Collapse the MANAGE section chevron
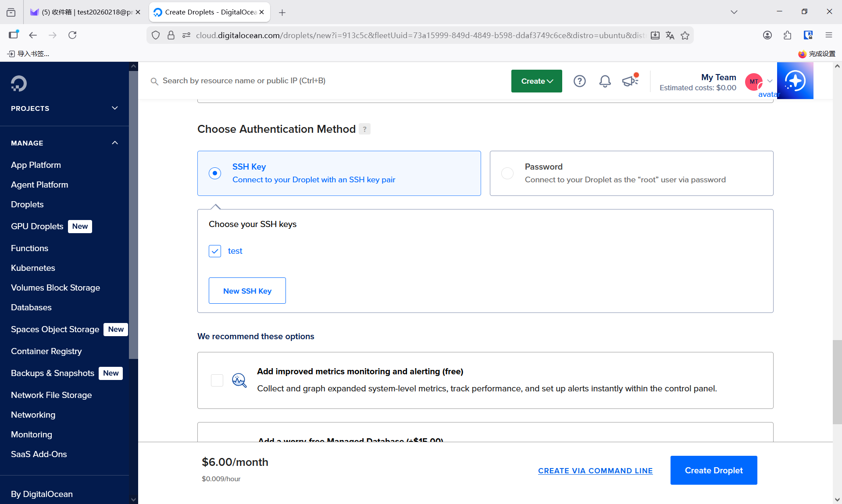Viewport: 842px width, 504px height. pos(115,143)
